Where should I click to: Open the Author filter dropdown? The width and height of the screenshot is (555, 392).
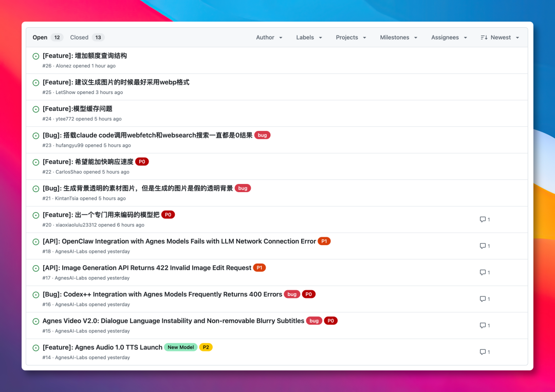[x=269, y=38]
